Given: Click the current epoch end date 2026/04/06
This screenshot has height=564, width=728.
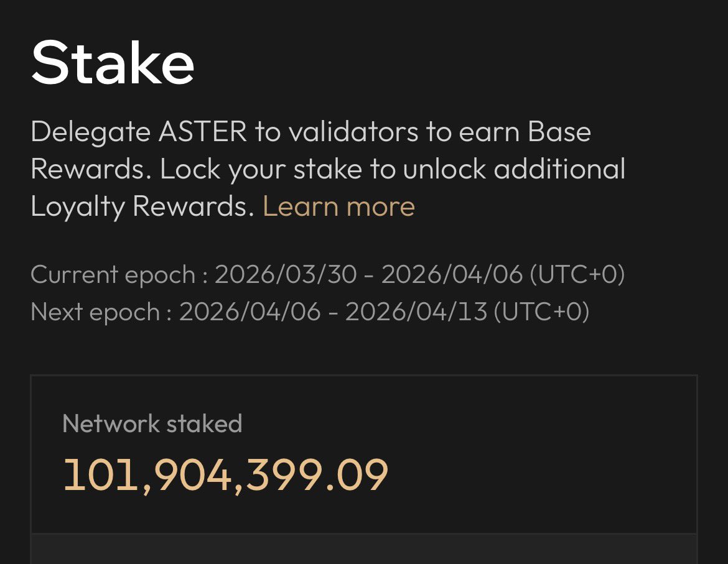Looking at the screenshot, I should [452, 275].
